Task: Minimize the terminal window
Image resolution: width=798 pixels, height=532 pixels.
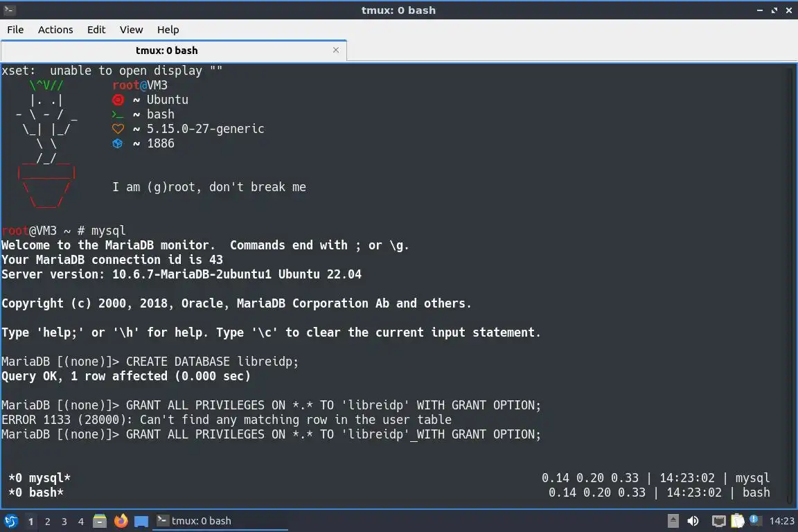Action: pos(760,10)
